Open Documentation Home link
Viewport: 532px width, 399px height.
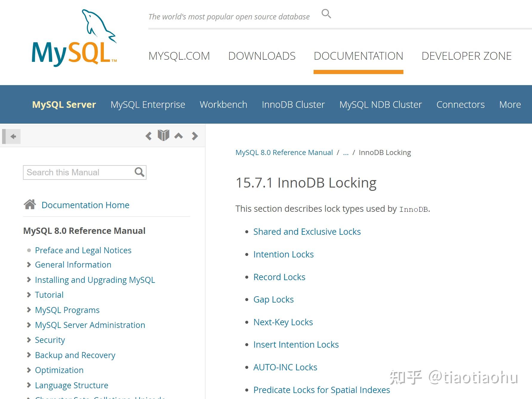[x=85, y=205]
